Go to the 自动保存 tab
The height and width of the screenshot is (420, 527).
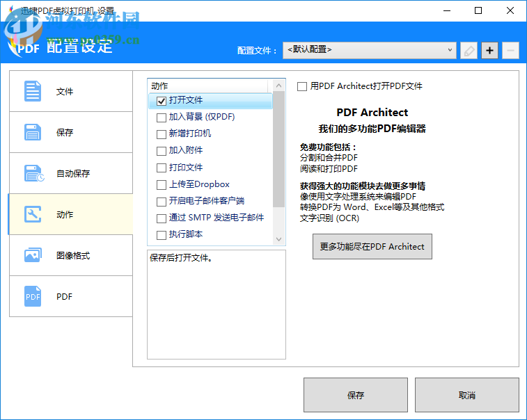coord(71,173)
